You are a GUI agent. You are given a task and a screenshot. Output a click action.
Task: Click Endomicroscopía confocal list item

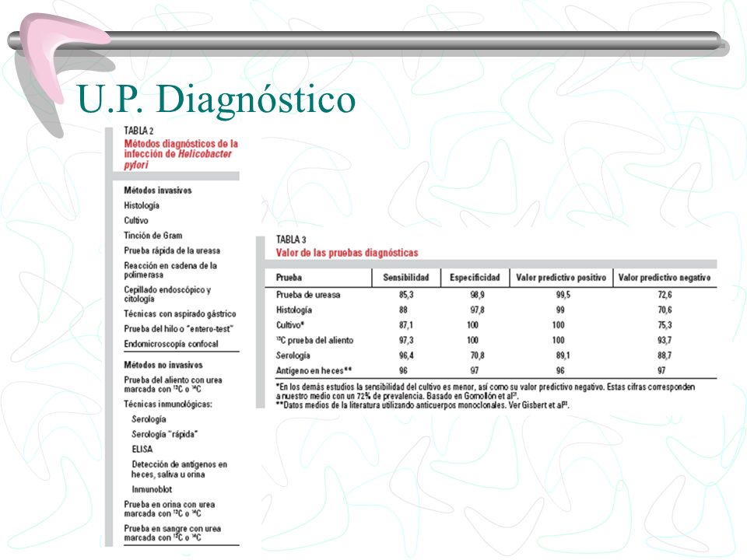click(171, 344)
